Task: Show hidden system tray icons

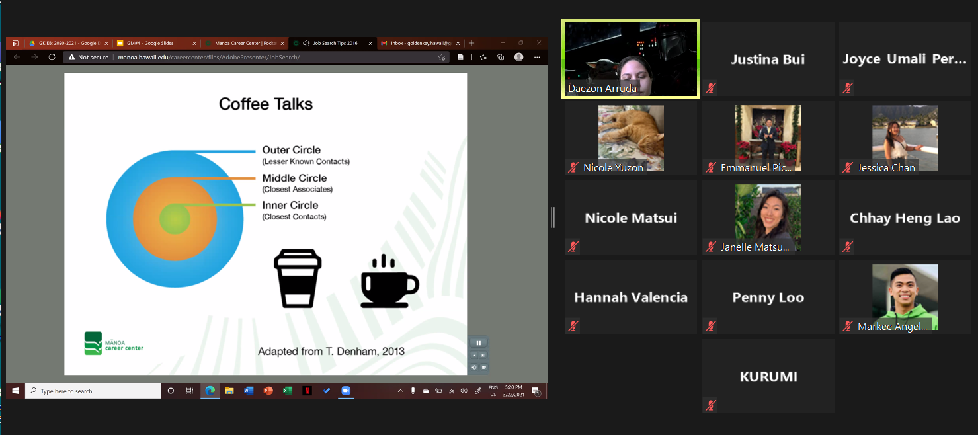Action: coord(400,391)
